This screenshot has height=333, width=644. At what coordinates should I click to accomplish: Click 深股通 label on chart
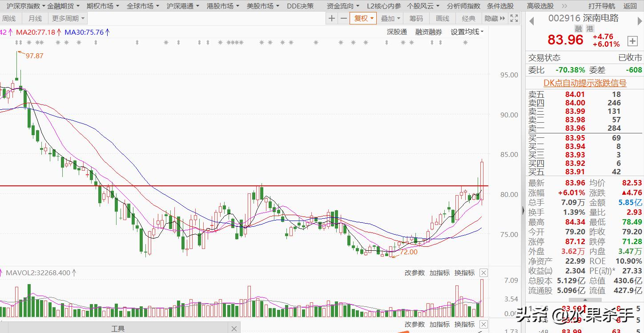[x=397, y=32]
